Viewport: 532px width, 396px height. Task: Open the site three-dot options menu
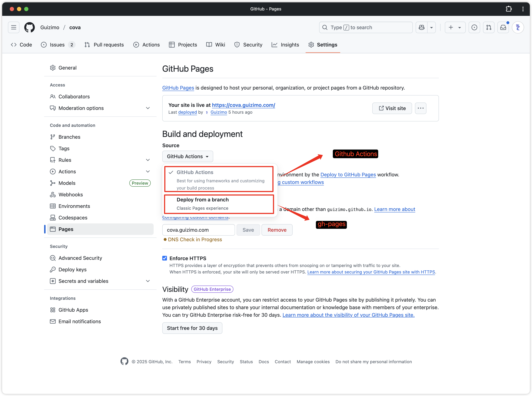(421, 108)
